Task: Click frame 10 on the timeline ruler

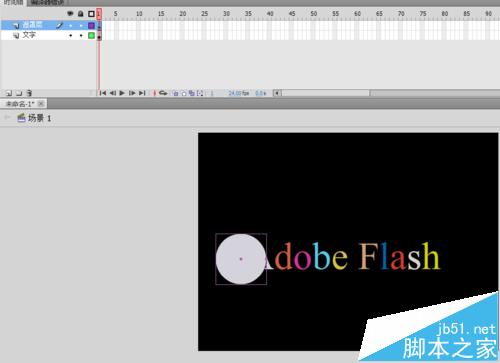Action: 139,14
